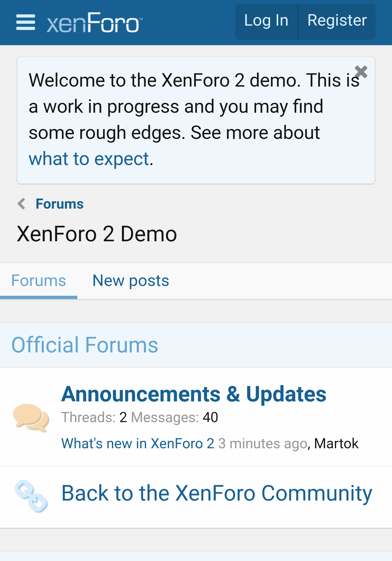Open the Official Forums category header

[x=85, y=345]
